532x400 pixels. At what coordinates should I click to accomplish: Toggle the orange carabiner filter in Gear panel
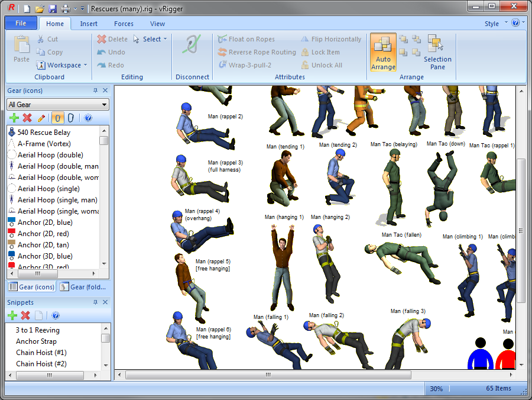(x=58, y=118)
